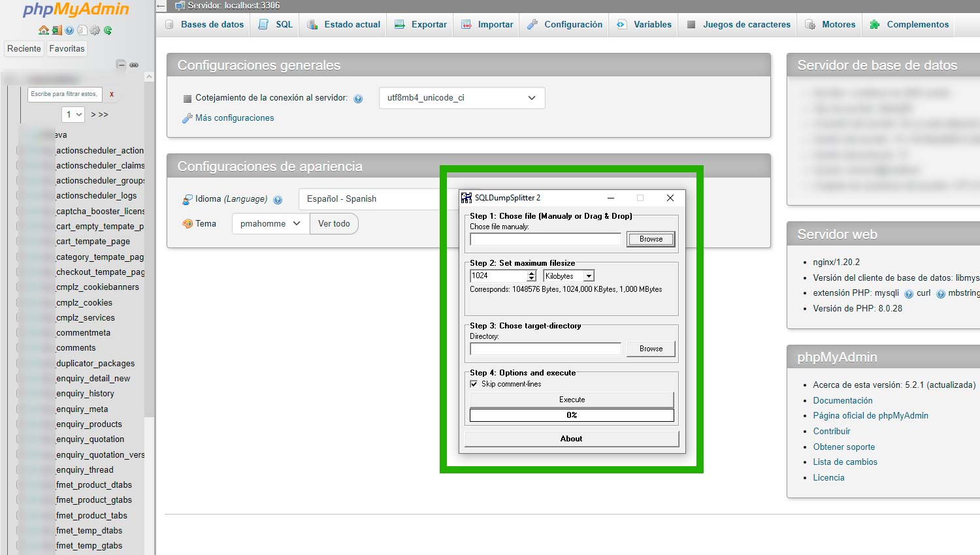This screenshot has height=555, width=980.
Task: Open the page number 1 dropdown in sidebar
Action: click(x=73, y=114)
